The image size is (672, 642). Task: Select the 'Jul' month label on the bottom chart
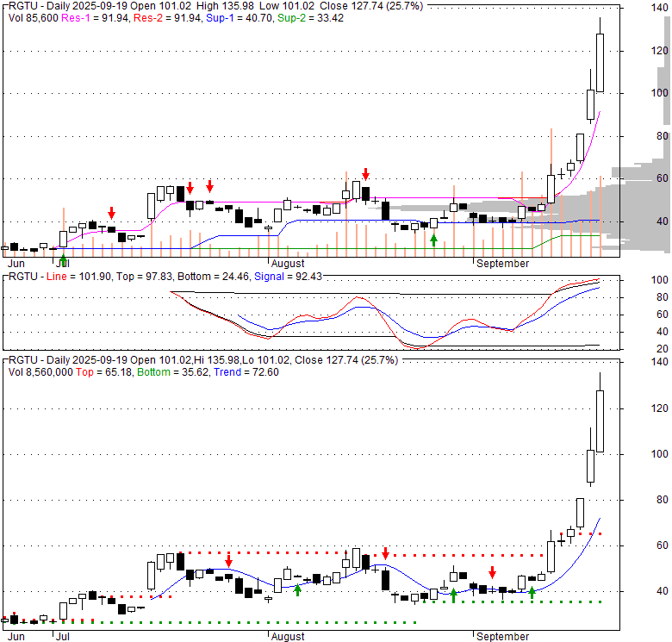[63, 637]
